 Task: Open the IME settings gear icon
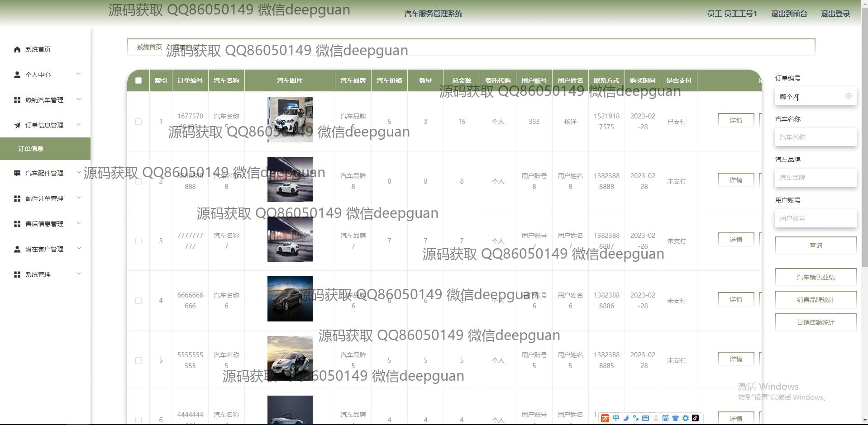[x=686, y=418]
